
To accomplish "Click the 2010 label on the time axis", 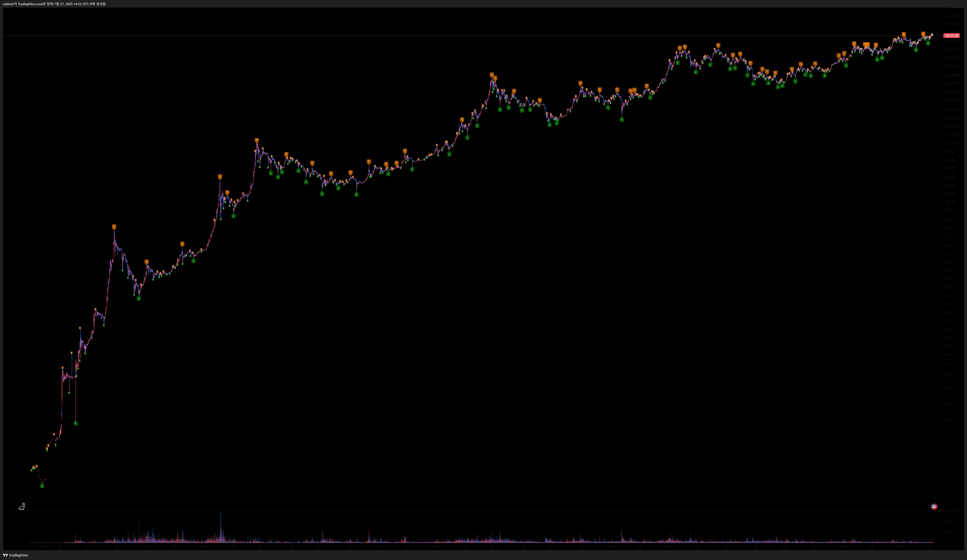I will click(x=44, y=546).
